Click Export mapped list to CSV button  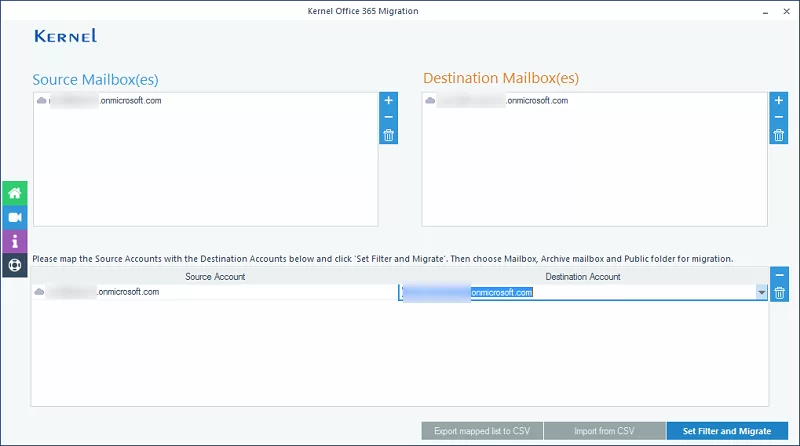(x=482, y=431)
